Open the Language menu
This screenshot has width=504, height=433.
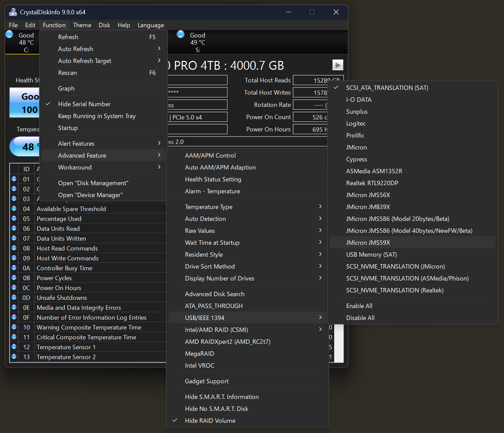[x=151, y=25]
